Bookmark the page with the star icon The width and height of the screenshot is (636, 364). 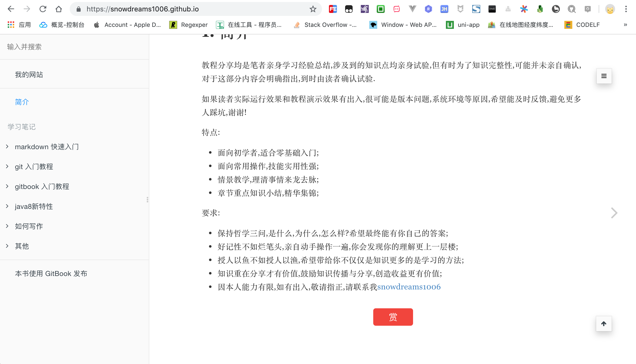pyautogui.click(x=313, y=9)
